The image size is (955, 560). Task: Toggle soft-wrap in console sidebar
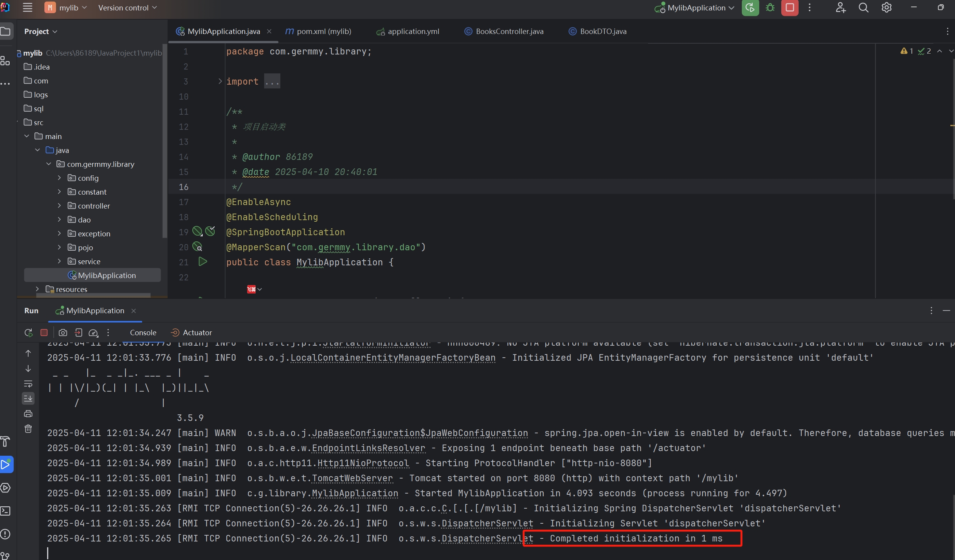coord(28,384)
